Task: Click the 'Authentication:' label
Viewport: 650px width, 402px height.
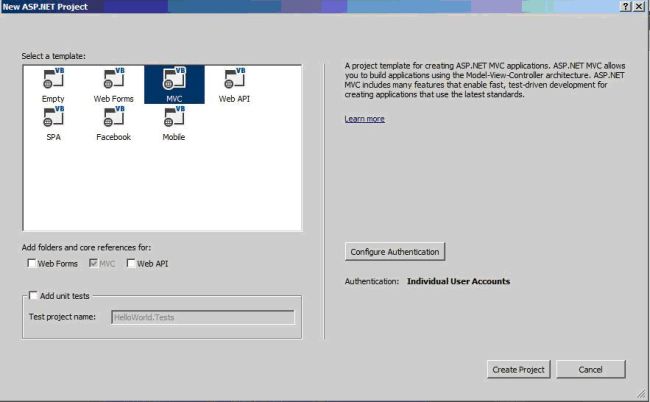Action: coord(371,281)
